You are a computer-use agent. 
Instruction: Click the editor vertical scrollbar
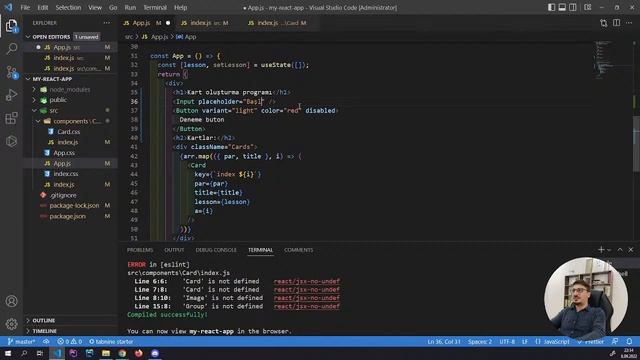[636, 143]
